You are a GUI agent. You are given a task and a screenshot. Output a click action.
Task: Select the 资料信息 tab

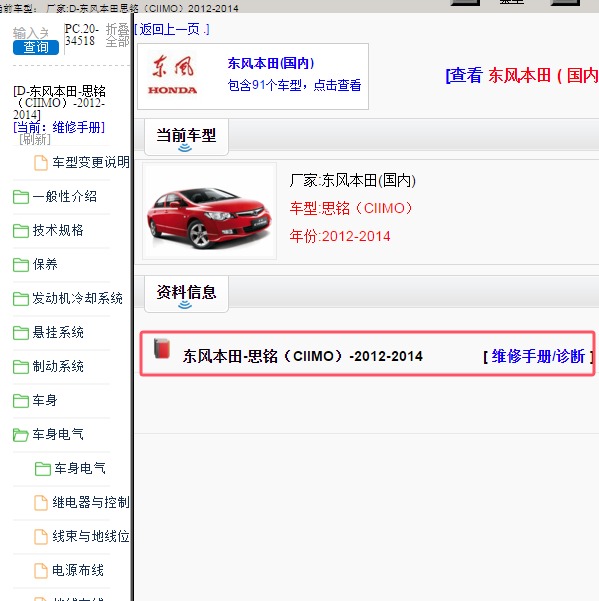click(186, 294)
